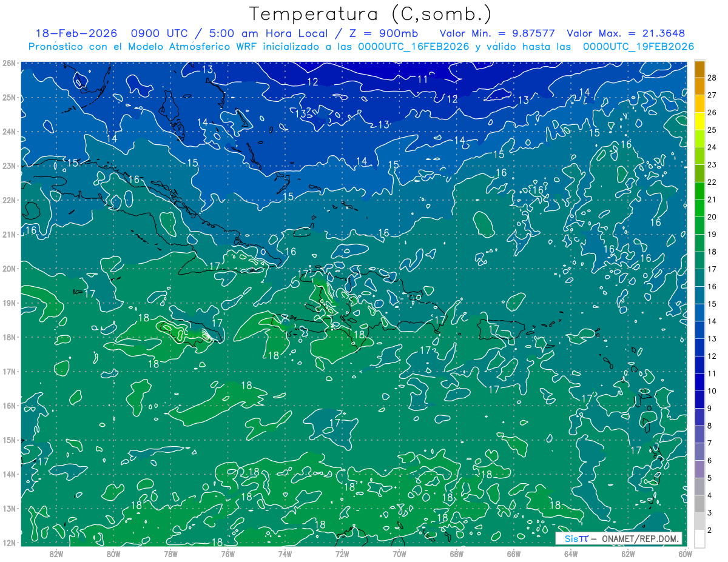The image size is (728, 562).
Task: Click the color bar label "22"
Action: pos(712,182)
